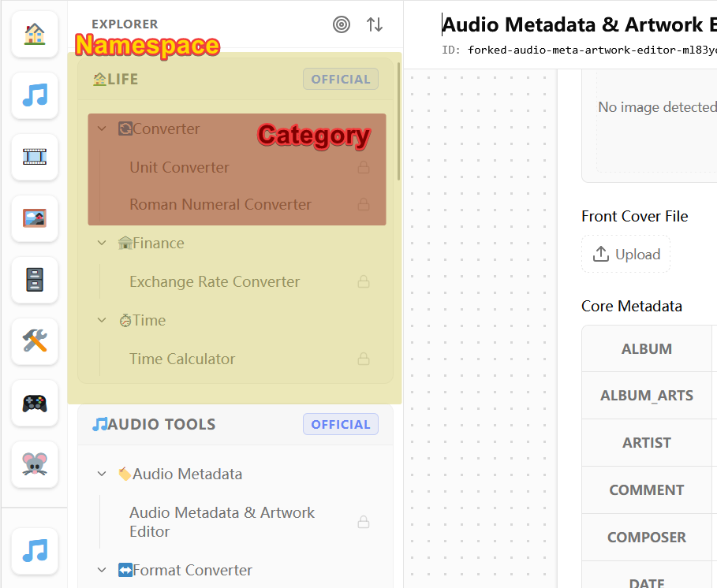Select the hammer and wrench tools icon
This screenshot has width=717, height=588.
(x=35, y=341)
